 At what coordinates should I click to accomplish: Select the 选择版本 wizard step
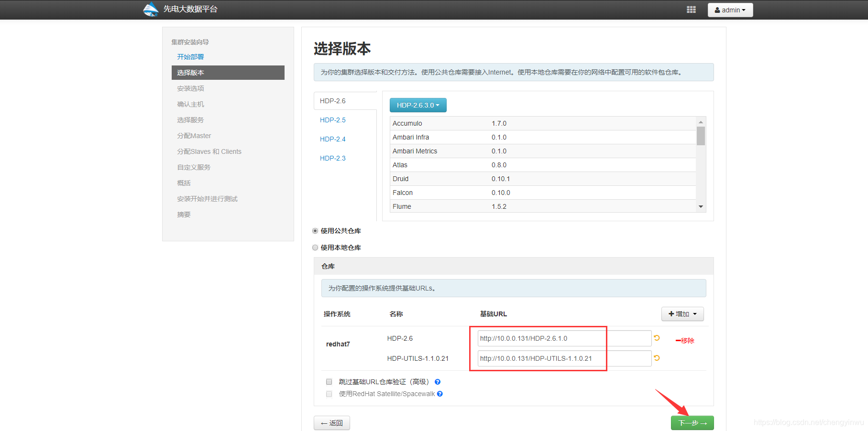click(228, 73)
